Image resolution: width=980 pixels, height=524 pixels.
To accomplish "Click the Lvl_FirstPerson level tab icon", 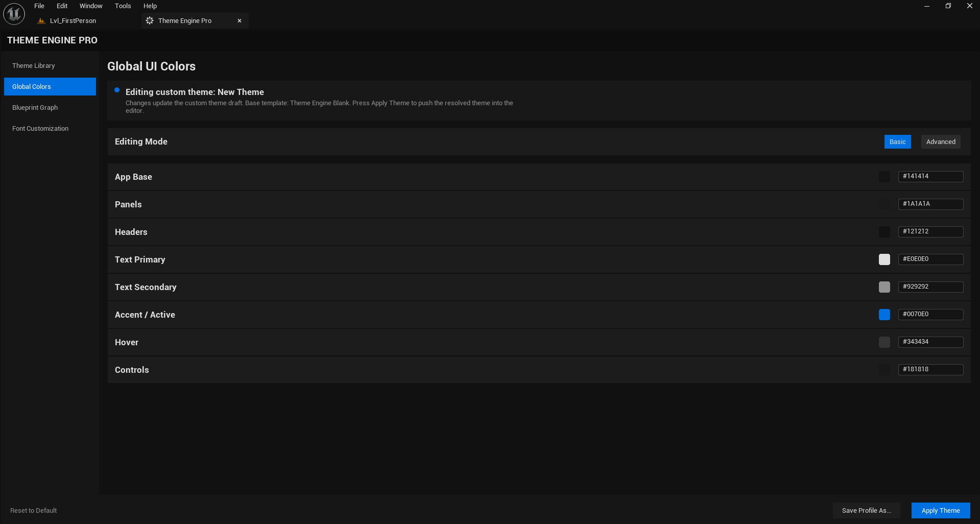I will (41, 21).
